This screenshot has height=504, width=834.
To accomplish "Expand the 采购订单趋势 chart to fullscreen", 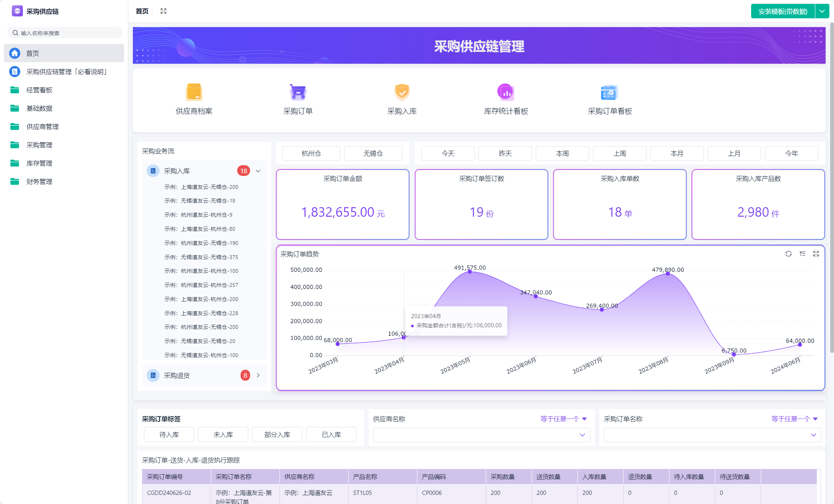I will pyautogui.click(x=816, y=254).
